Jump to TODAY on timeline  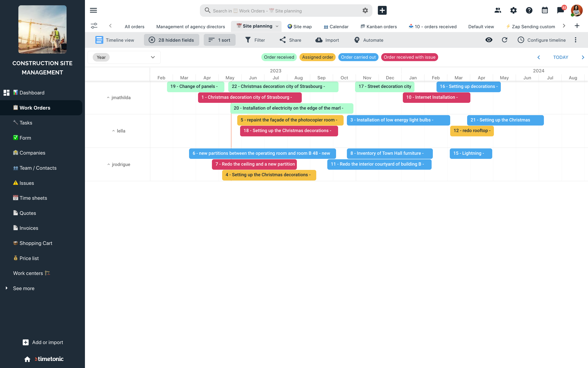(561, 57)
